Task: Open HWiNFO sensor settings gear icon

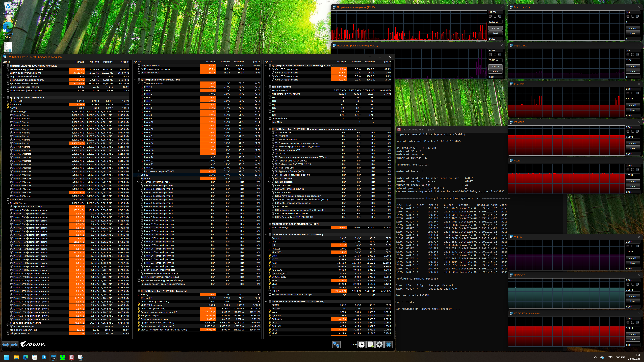Action: click(379, 345)
